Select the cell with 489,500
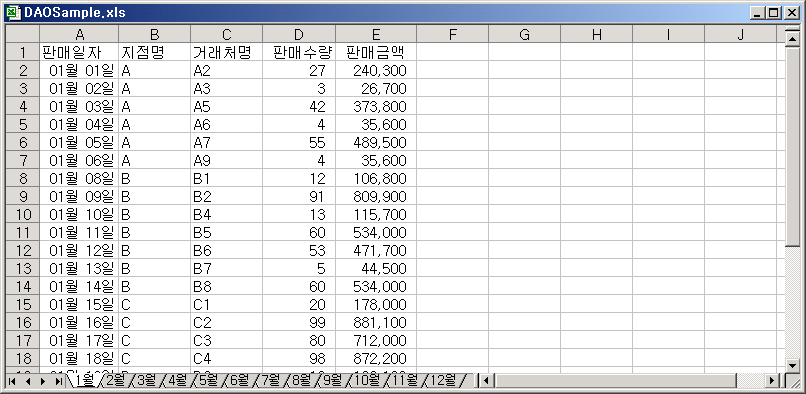Viewport: 806px width, 394px height. 376,142
